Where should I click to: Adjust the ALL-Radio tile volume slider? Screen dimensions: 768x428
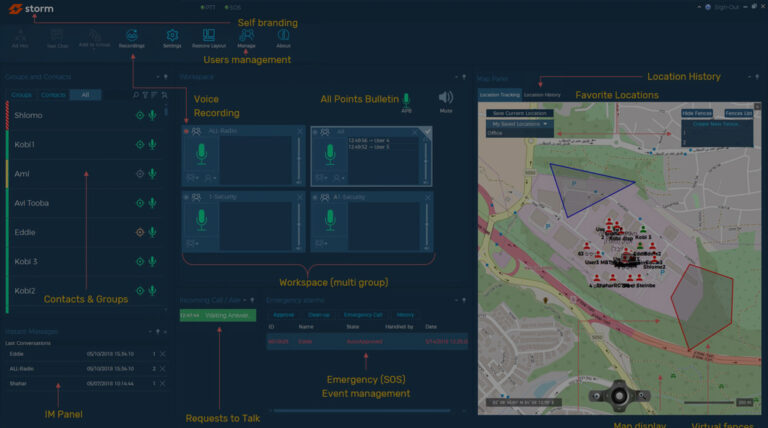pyautogui.click(x=299, y=160)
